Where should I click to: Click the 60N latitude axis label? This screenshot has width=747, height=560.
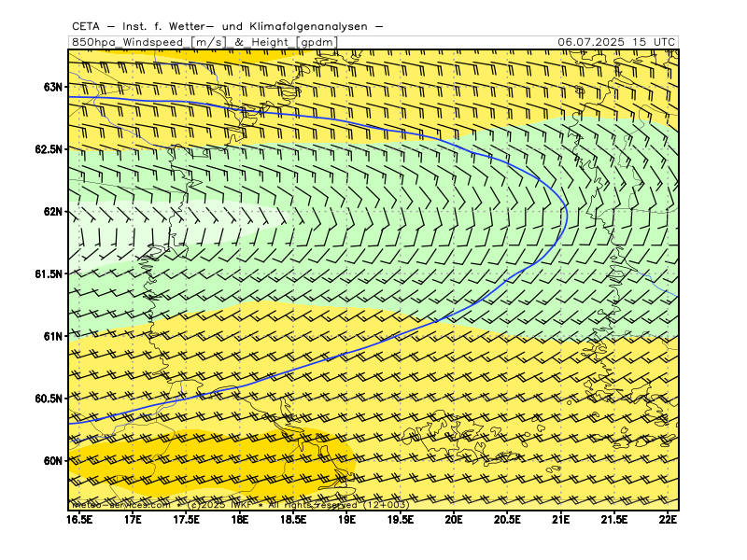53,461
